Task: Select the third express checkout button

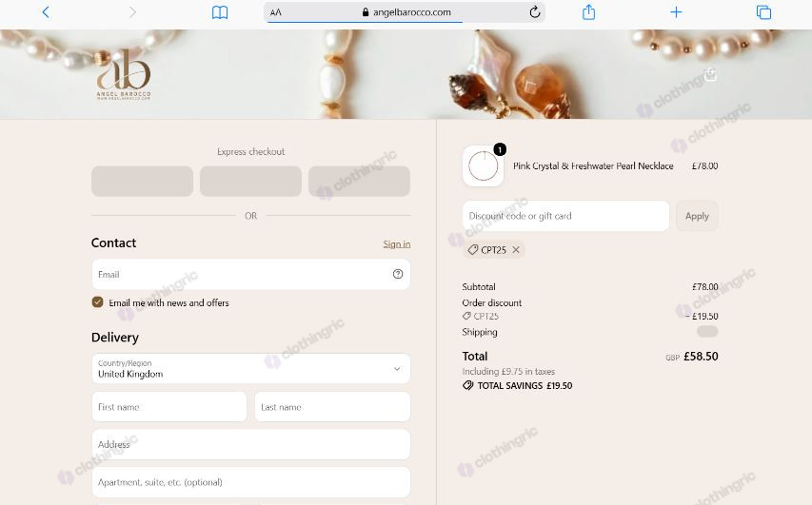Action: click(x=359, y=181)
